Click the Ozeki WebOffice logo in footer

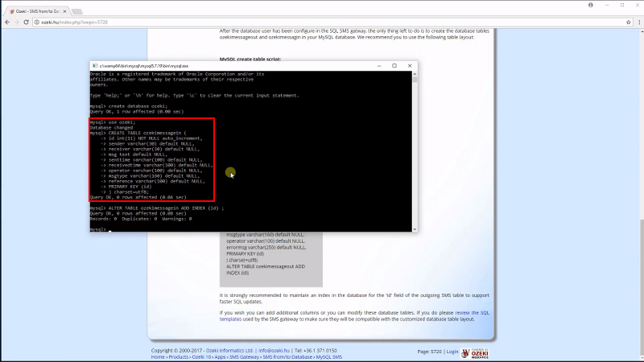pos(475,353)
